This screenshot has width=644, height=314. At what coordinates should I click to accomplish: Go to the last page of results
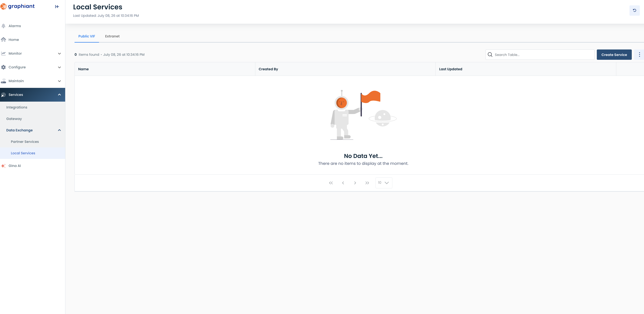coord(367,183)
